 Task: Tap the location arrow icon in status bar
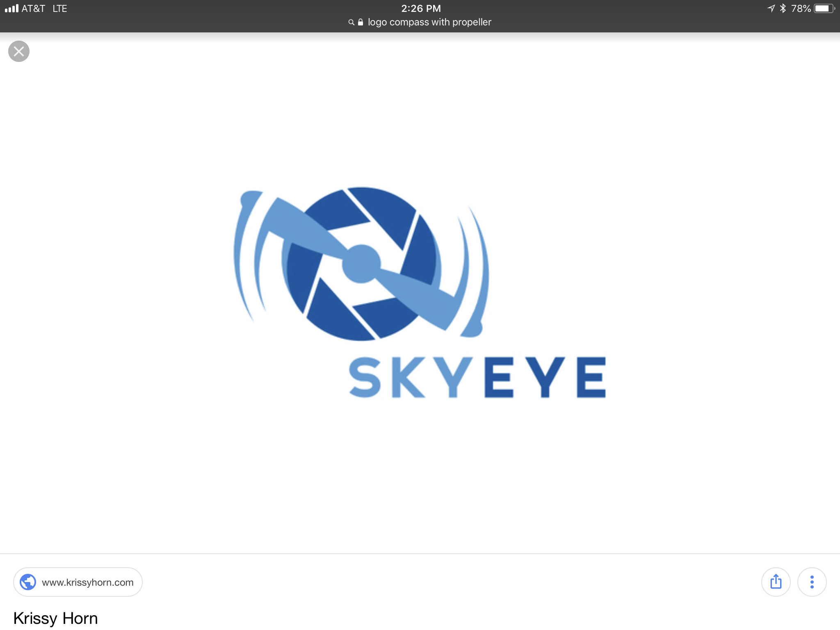771,9
